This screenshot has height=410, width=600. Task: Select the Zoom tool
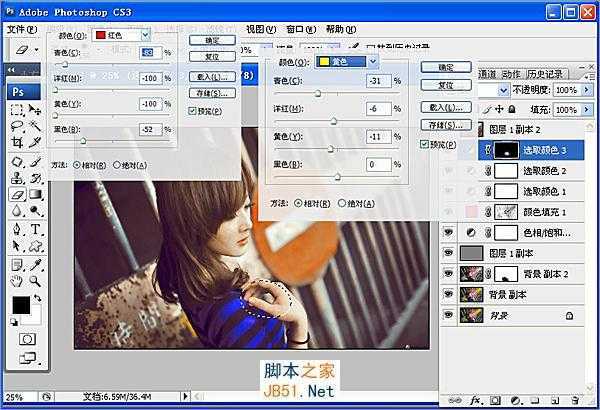(x=35, y=281)
